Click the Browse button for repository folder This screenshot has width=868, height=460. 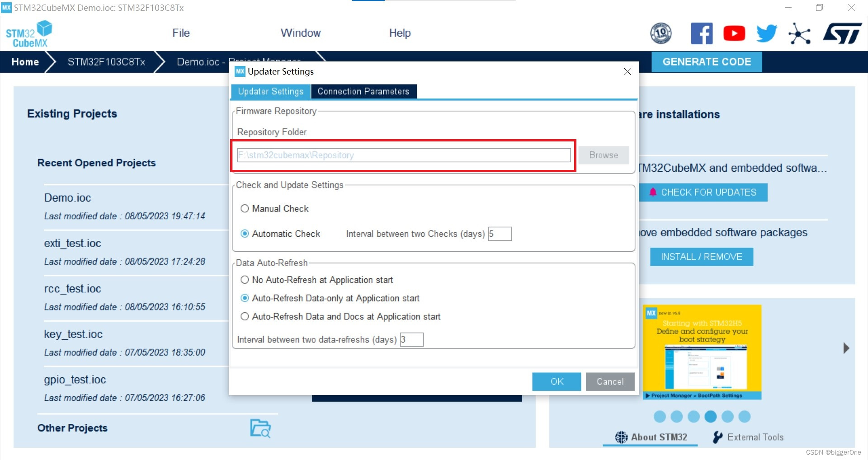click(604, 155)
